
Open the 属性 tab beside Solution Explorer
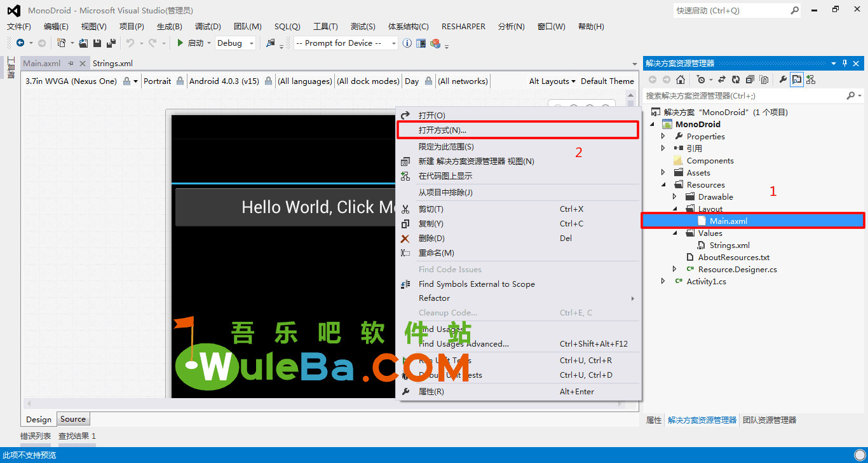point(654,420)
